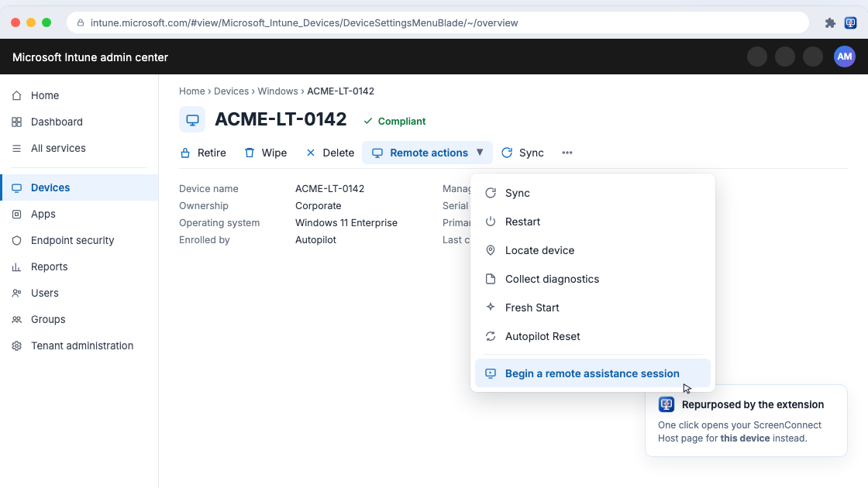Click the Reports chart icon
The image size is (868, 488).
click(x=16, y=267)
